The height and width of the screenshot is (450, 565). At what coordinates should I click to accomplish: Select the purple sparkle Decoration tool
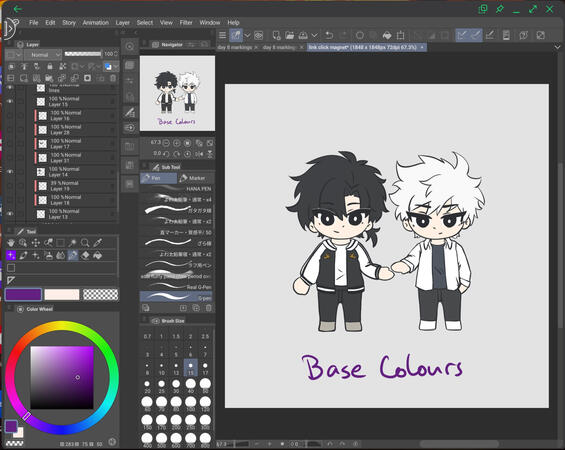click(x=11, y=255)
